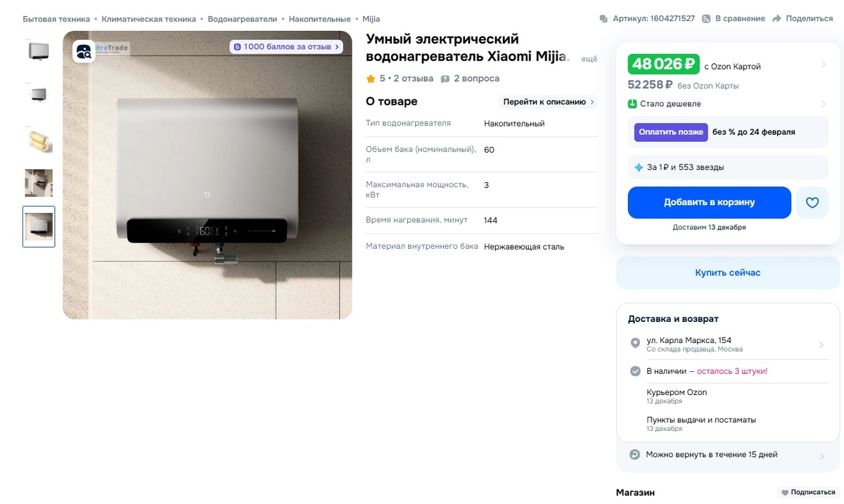Image resolution: width=844 pixels, height=504 pixels.
Task: Click the share arrow icon
Action: pos(776,19)
